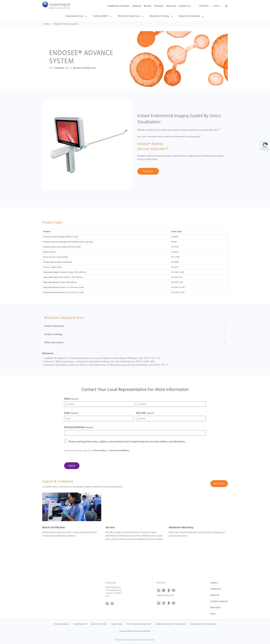This screenshot has height=644, width=270.
Task: Select the Biopsy forceps product row
Action: pyautogui.click(x=135, y=252)
